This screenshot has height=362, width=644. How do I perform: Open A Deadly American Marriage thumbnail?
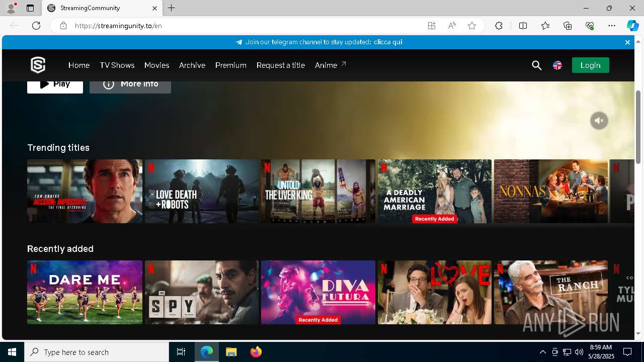click(435, 191)
